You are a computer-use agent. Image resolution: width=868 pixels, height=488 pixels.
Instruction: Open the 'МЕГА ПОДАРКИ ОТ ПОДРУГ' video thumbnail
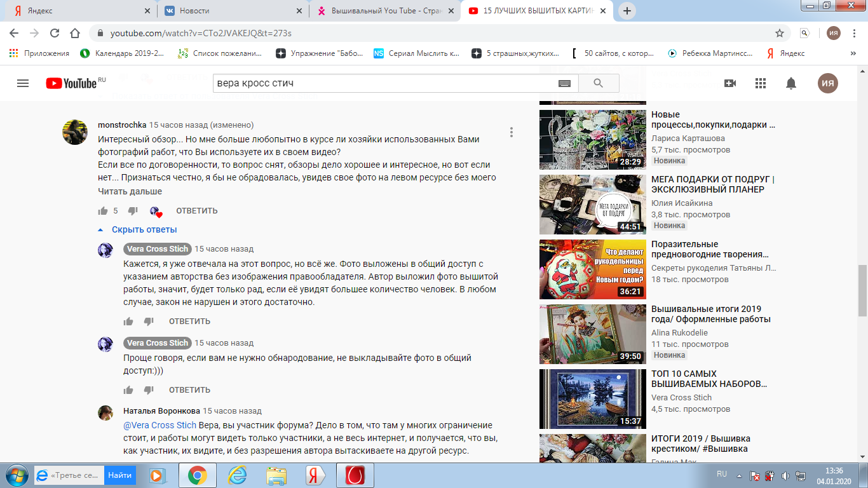click(x=592, y=205)
